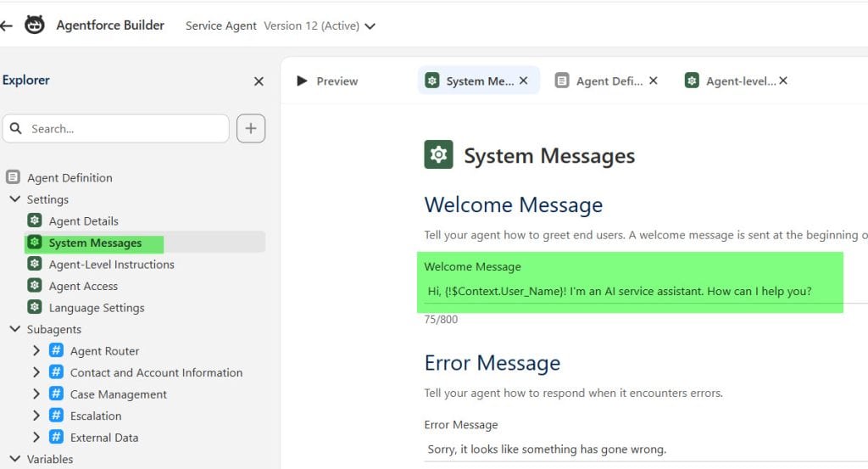This screenshot has height=469, width=868.
Task: Open Agent Definition in the Explorer
Action: point(70,178)
